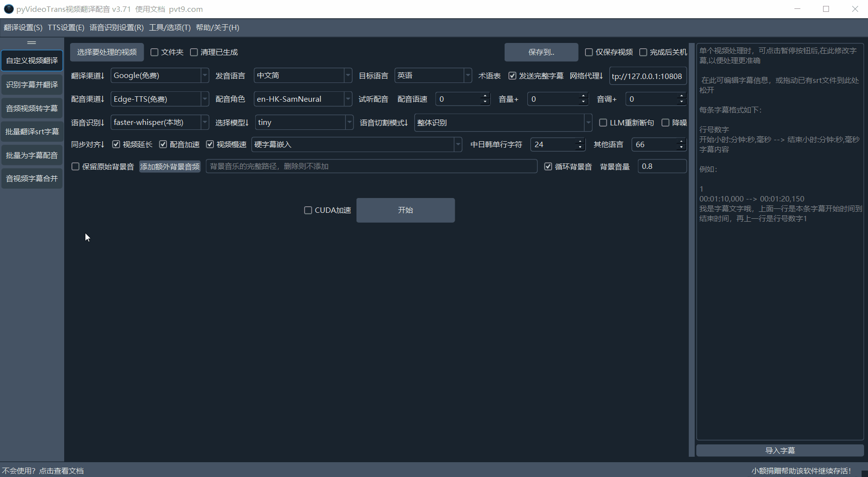Open the 语音识别设置(R) menu
The width and height of the screenshot is (868, 477).
click(117, 28)
